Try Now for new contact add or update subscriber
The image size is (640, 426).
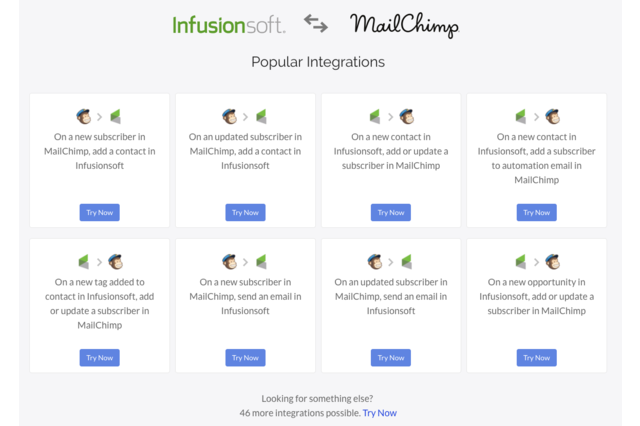click(391, 213)
